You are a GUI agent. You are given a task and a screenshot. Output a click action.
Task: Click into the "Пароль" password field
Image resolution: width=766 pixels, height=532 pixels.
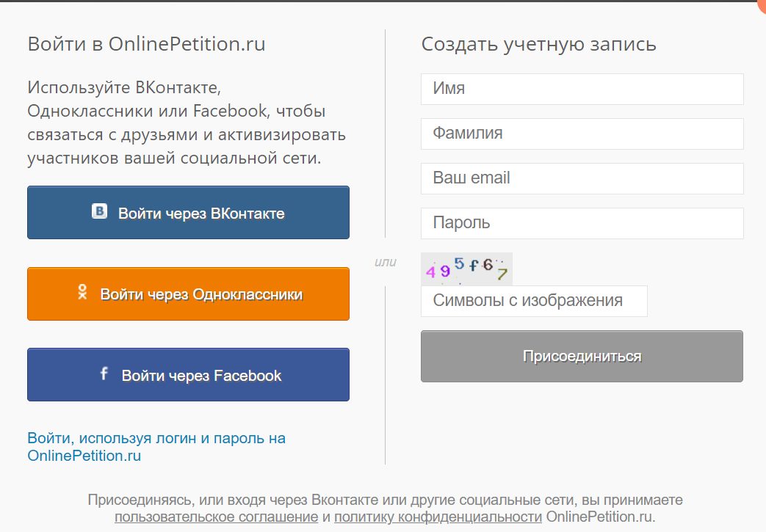(x=582, y=223)
